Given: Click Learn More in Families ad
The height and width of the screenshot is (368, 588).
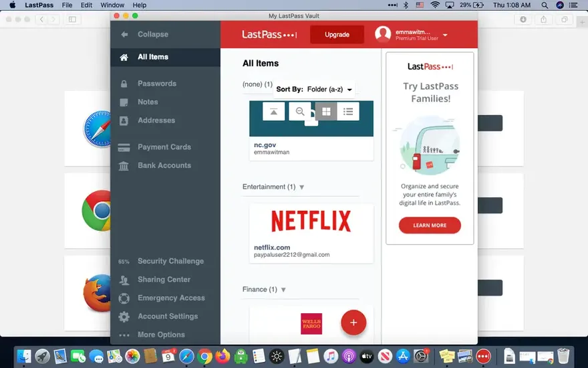Looking at the screenshot, I should click(x=430, y=225).
